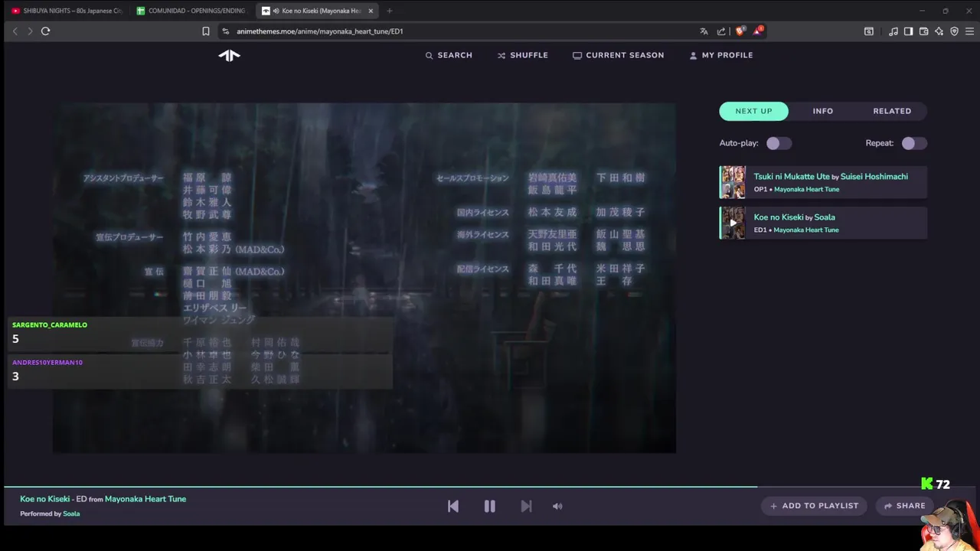
Task: Click the video player area
Action: (364, 278)
